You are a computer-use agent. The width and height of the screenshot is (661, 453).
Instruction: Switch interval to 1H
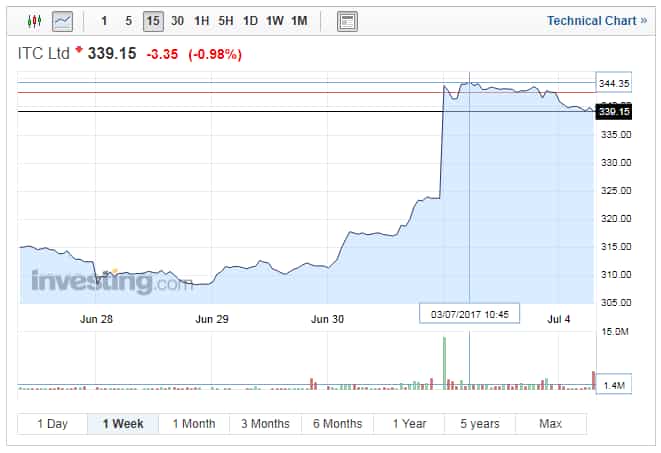click(x=202, y=21)
